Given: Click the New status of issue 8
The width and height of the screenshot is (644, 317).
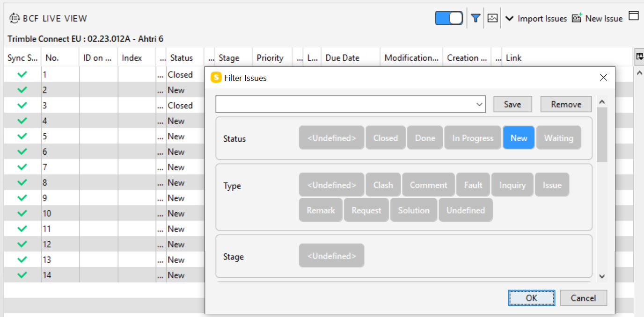Looking at the screenshot, I should tap(176, 182).
